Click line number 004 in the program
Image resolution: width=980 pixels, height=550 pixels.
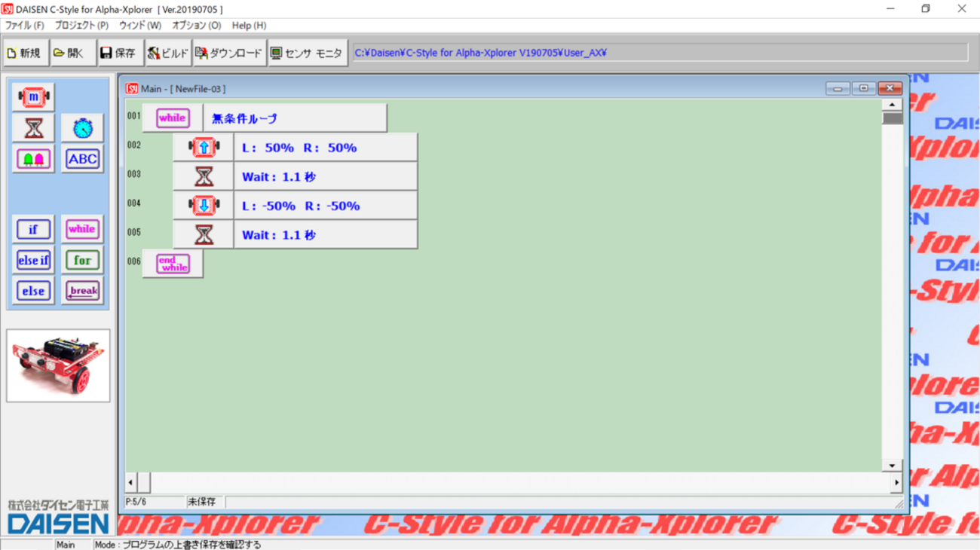click(x=133, y=203)
